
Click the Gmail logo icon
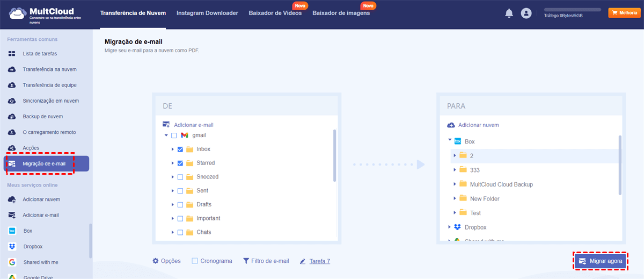pos(185,135)
